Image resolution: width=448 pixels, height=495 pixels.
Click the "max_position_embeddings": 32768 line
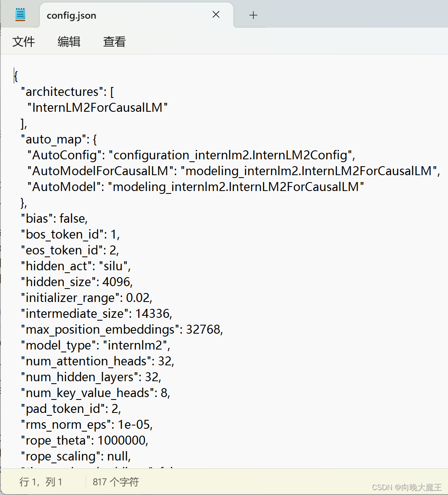click(x=122, y=330)
